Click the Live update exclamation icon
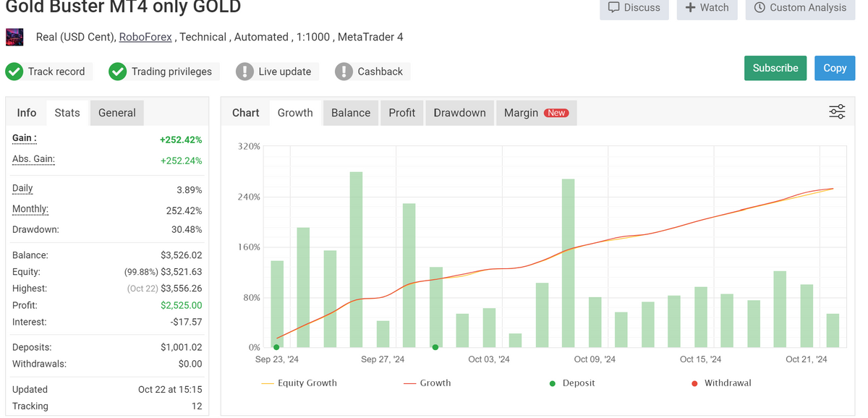This screenshot has height=418, width=868. point(245,72)
